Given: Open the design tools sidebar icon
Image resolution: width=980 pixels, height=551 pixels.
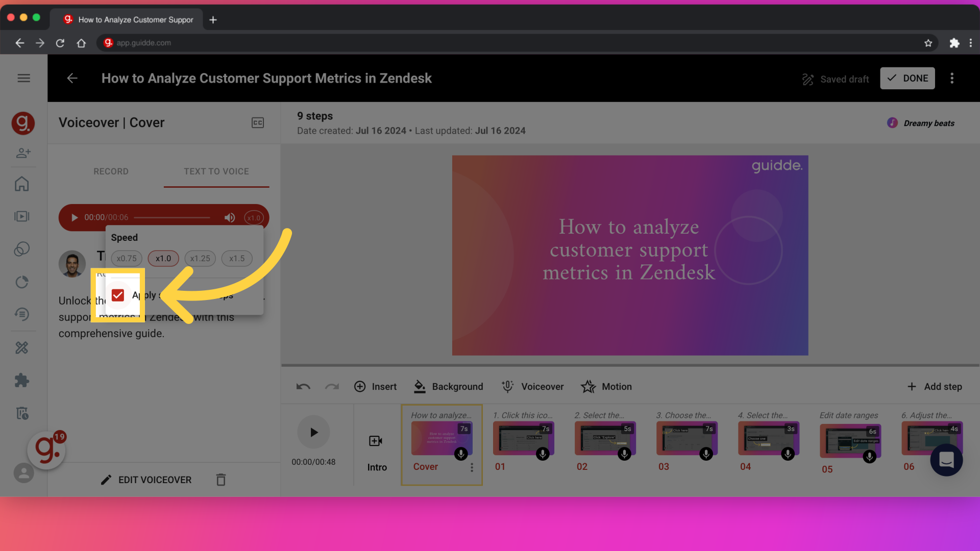Looking at the screenshot, I should [22, 348].
